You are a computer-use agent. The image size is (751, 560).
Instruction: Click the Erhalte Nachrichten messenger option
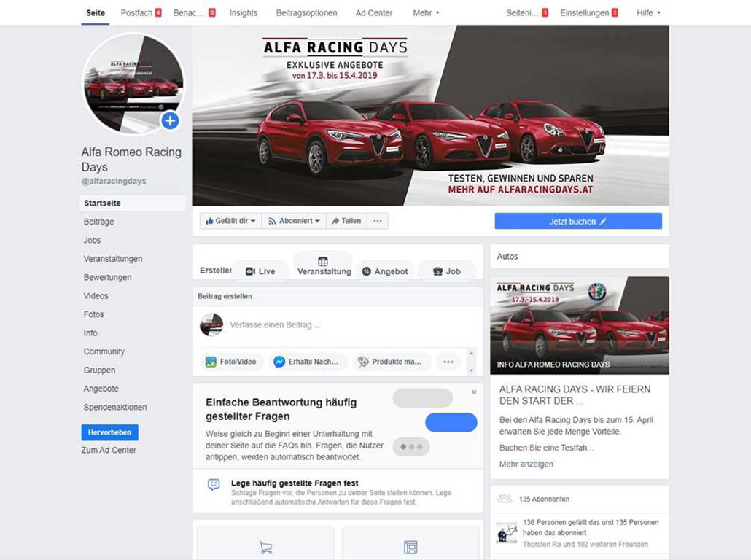pyautogui.click(x=306, y=362)
